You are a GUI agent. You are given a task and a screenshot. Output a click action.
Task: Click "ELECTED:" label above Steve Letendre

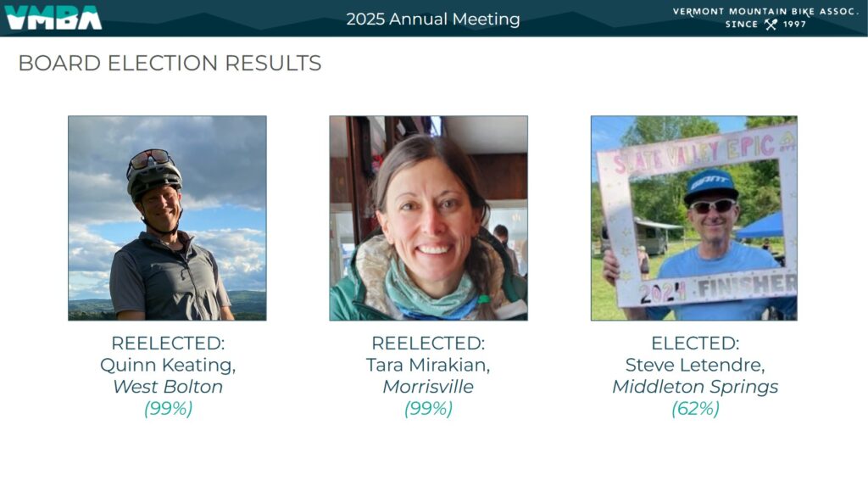tap(695, 343)
